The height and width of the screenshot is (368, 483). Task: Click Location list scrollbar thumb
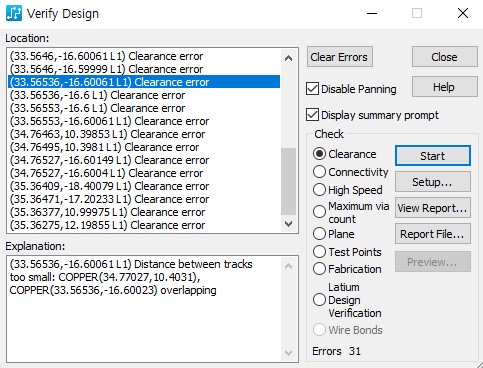(x=288, y=182)
